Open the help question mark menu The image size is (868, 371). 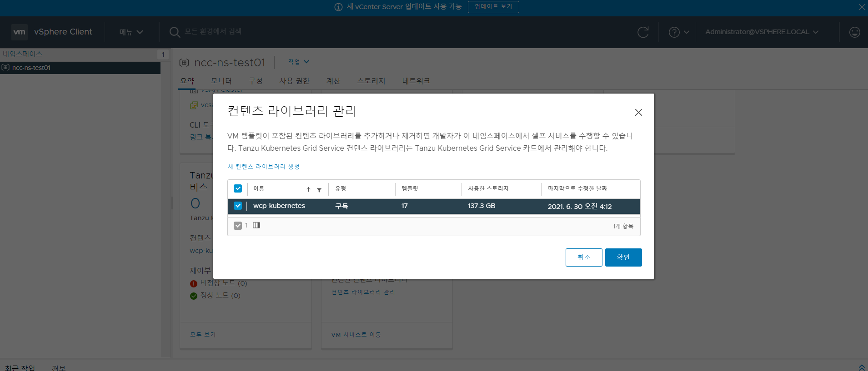(x=678, y=32)
